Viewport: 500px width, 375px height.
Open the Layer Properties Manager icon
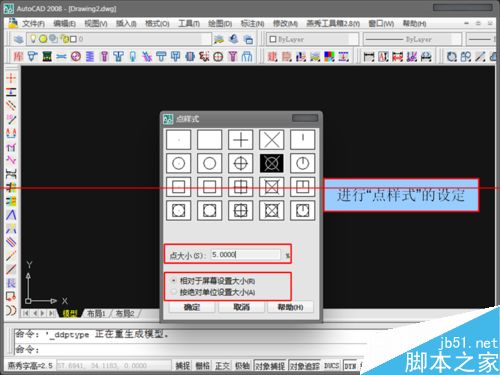(18, 39)
